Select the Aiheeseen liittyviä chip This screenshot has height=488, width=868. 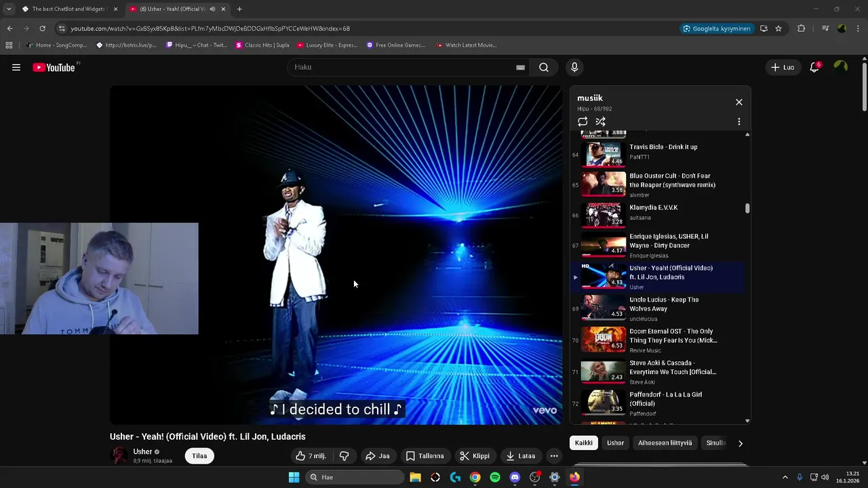pyautogui.click(x=665, y=443)
